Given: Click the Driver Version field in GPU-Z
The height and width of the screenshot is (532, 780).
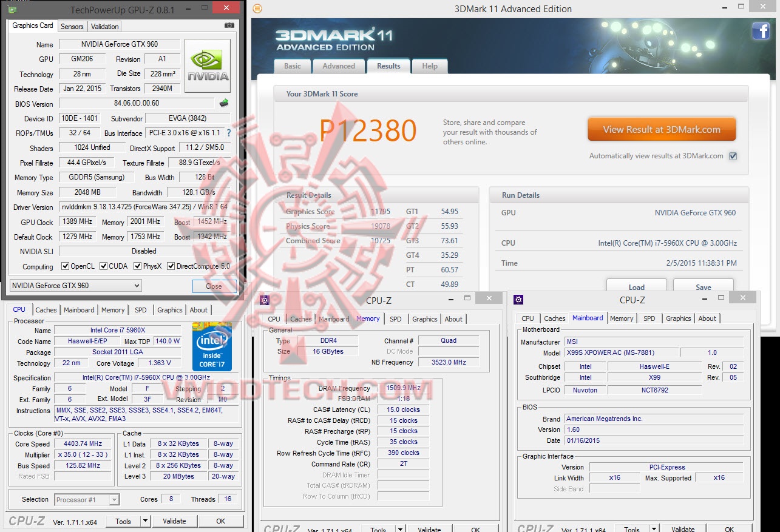Looking at the screenshot, I should [144, 207].
